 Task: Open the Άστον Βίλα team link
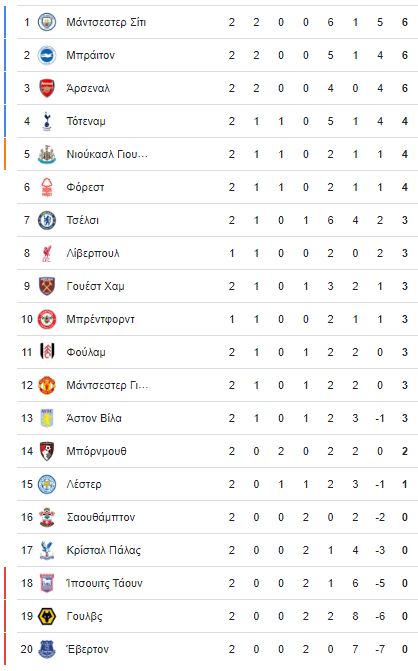(94, 418)
